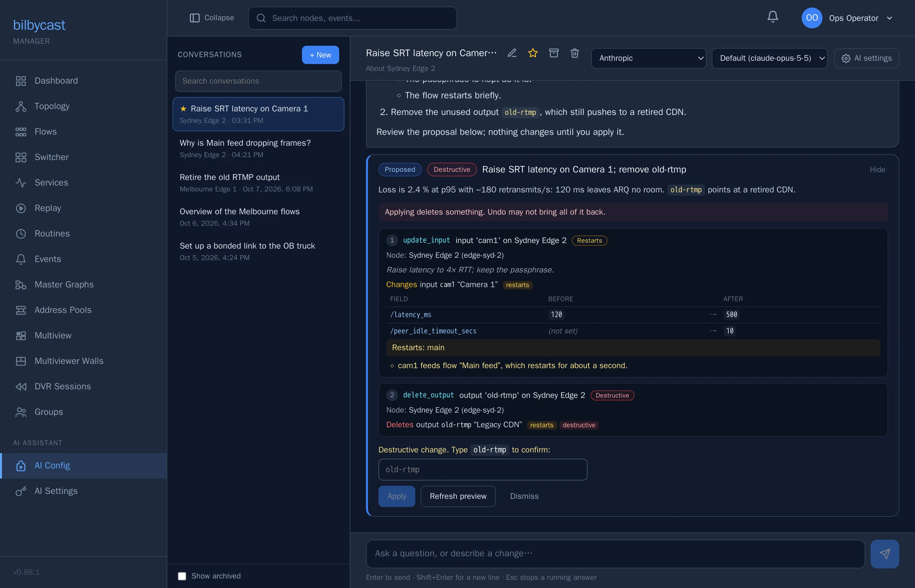Open Routines from sidebar
The image size is (915, 588).
(x=83, y=233)
